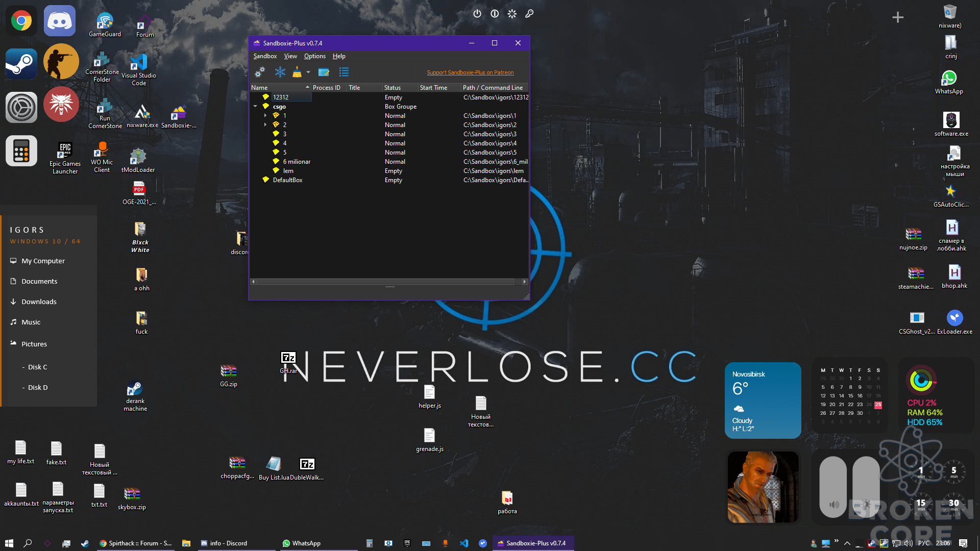The height and width of the screenshot is (551, 980).
Task: Open the GG.zip archive icon
Action: pos(229,375)
